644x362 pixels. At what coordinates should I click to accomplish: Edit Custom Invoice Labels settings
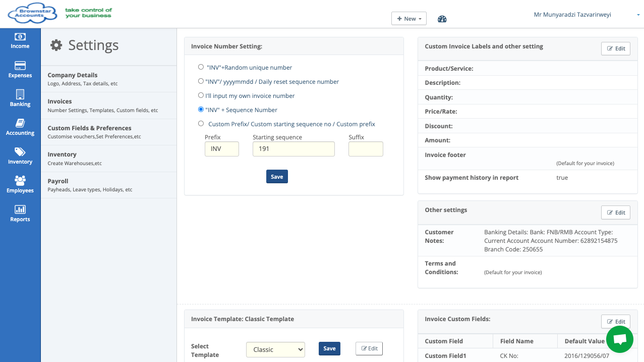click(x=615, y=48)
